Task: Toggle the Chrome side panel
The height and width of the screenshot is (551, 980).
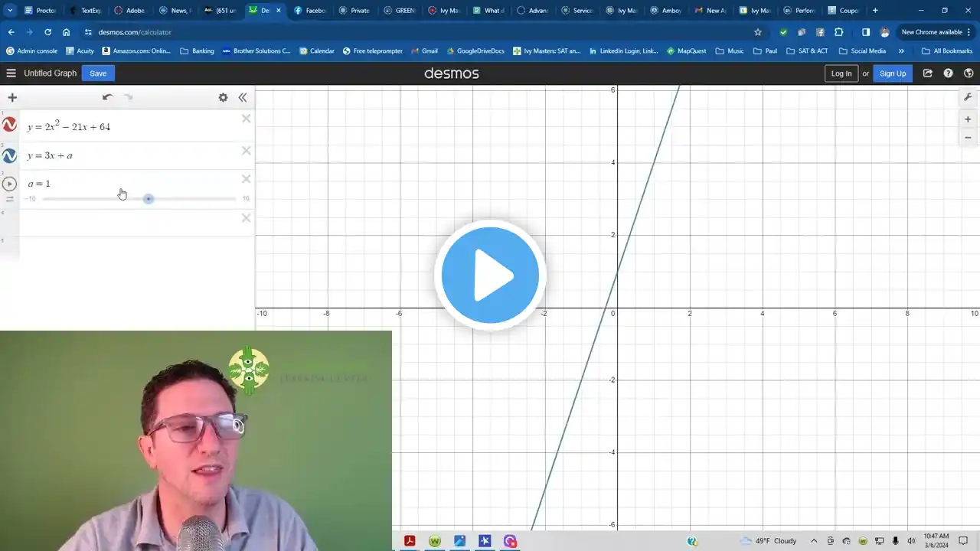Action: coord(866,32)
